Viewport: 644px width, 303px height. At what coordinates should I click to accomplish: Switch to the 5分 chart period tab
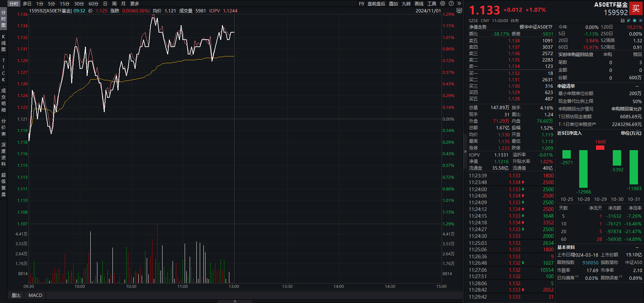pyautogui.click(x=51, y=4)
